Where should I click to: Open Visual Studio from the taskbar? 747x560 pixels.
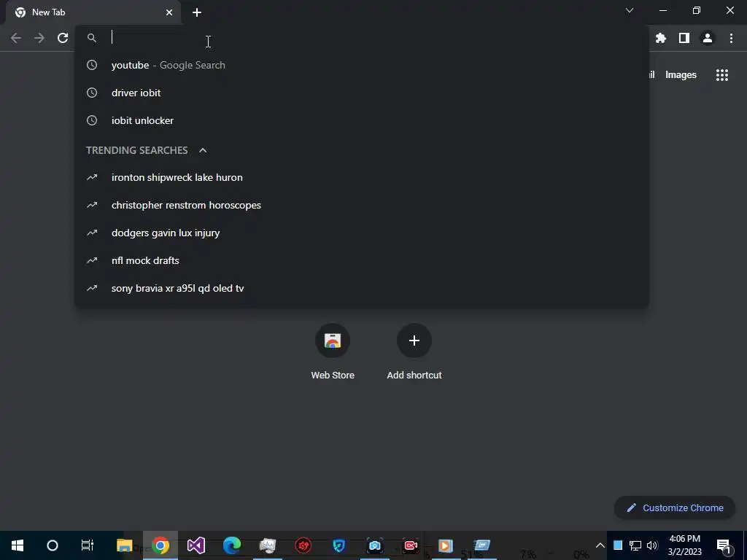[x=196, y=545]
